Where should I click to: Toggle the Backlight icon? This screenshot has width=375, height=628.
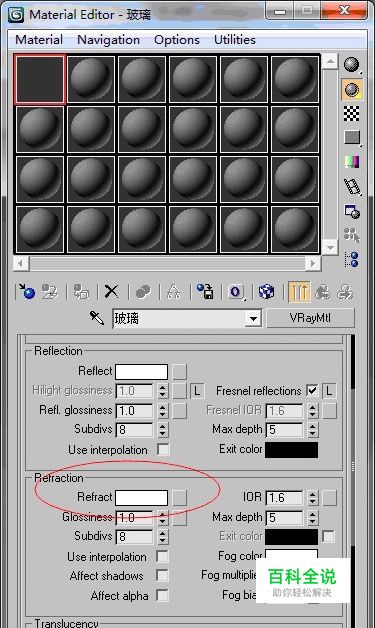[352, 89]
